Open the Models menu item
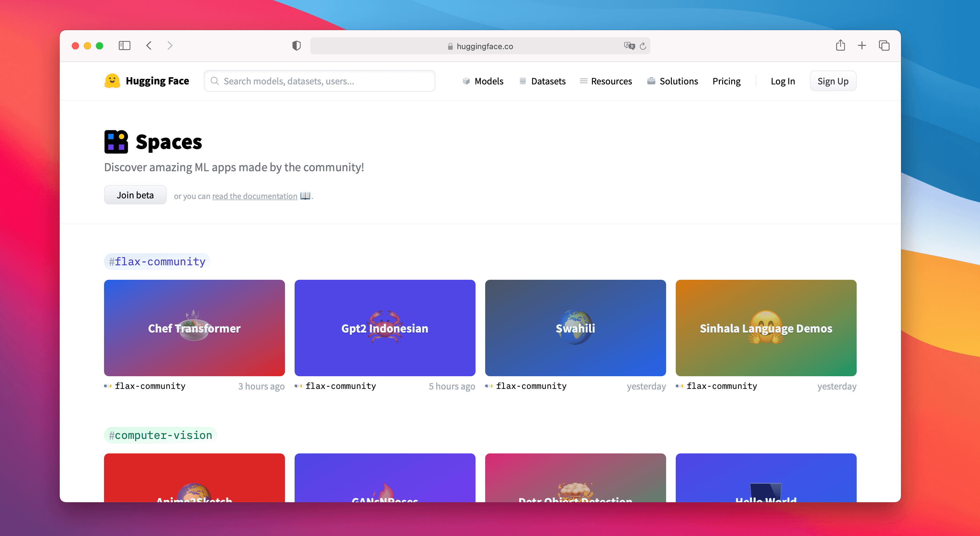980x536 pixels. coord(483,81)
